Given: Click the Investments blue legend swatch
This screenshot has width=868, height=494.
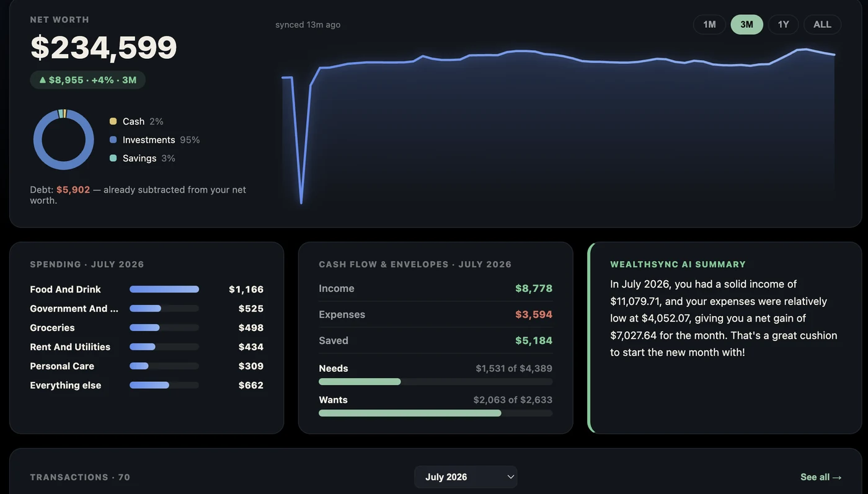Looking at the screenshot, I should tap(113, 140).
